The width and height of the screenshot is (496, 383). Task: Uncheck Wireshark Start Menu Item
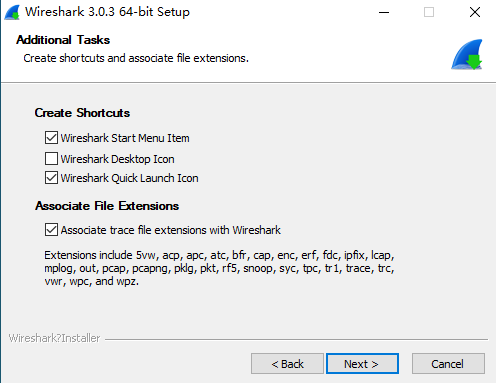pos(51,138)
